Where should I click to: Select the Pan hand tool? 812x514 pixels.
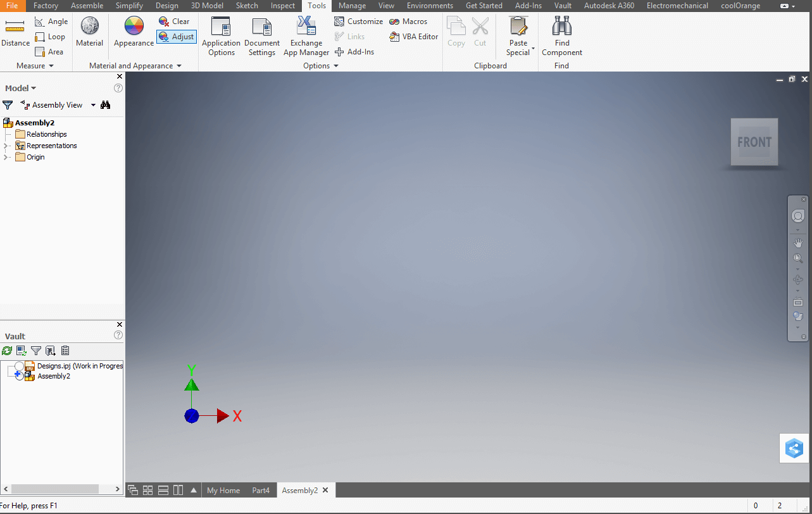point(798,243)
